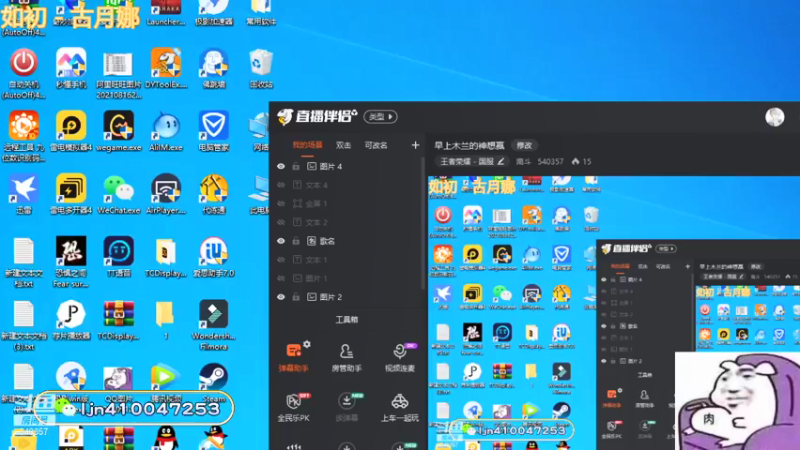Open the Steam desktop shortcut
The height and width of the screenshot is (450, 800).
coord(214,383)
